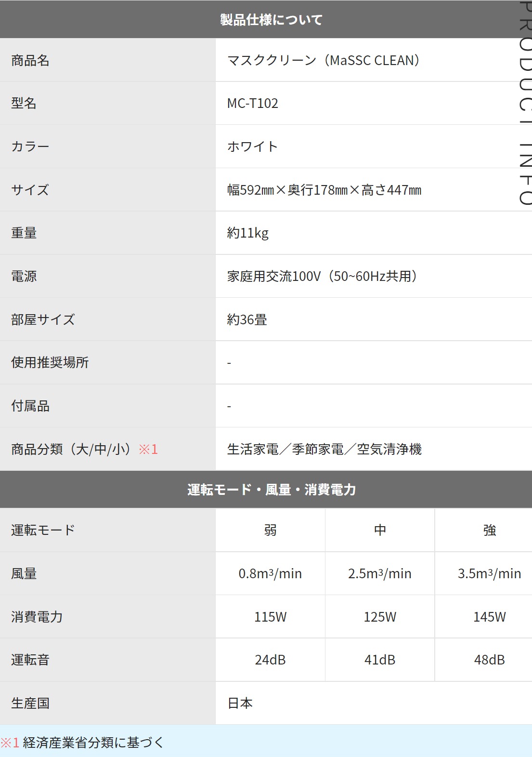Select the カラー label
Image resolution: width=532 pixels, height=757 pixels.
[30, 146]
